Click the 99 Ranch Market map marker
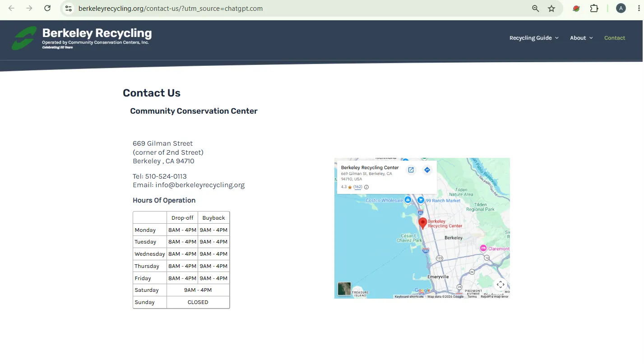This screenshot has height=364, width=644. pyautogui.click(x=421, y=200)
